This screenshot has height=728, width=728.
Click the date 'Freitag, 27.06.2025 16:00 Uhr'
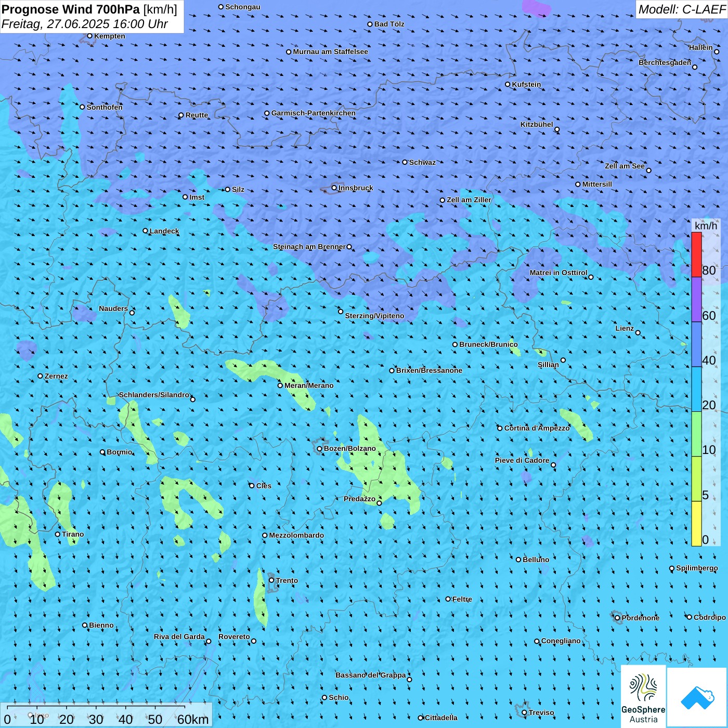point(85,24)
